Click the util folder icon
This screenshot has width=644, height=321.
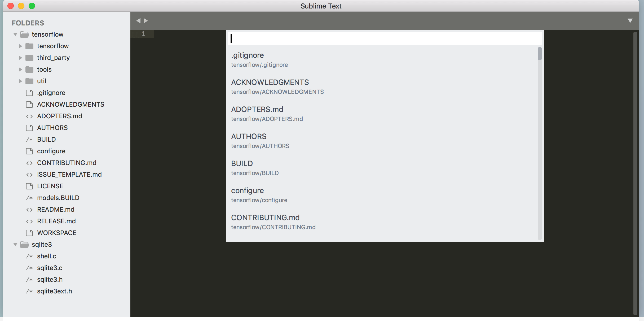tap(29, 81)
